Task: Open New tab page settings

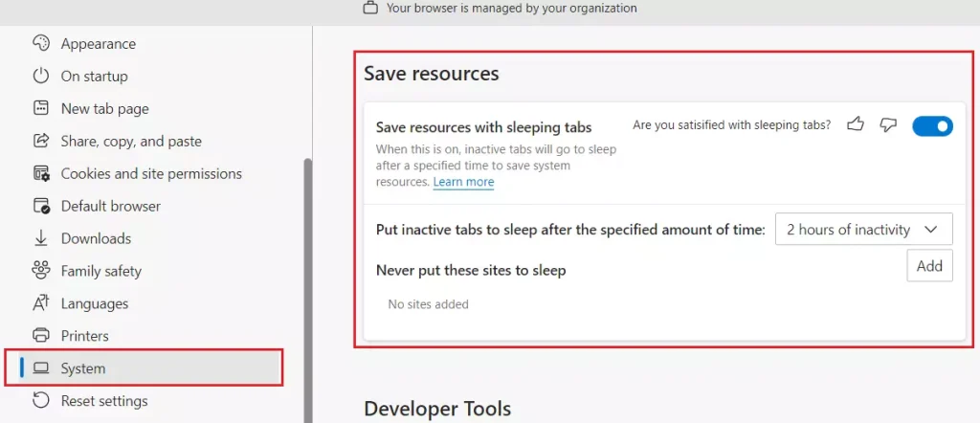Action: coord(105,109)
